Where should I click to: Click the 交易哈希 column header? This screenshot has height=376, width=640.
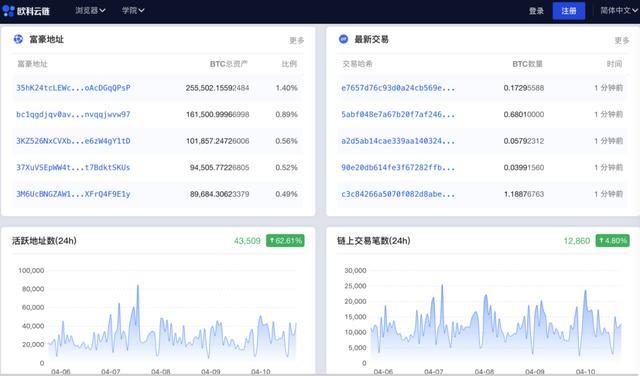(357, 64)
